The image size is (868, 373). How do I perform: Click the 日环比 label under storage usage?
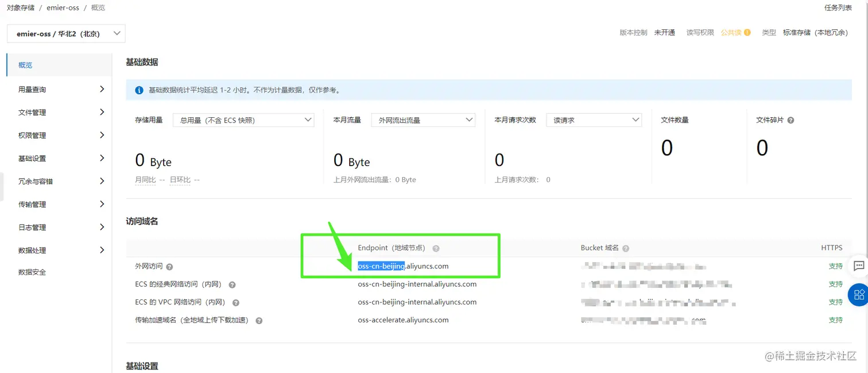coord(180,180)
